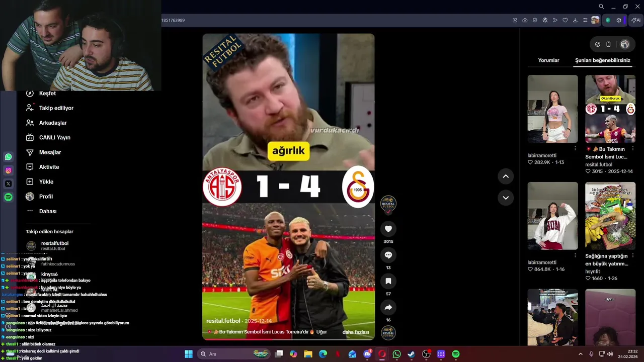
Task: Bookmark the video using the save icon
Action: tap(388, 281)
